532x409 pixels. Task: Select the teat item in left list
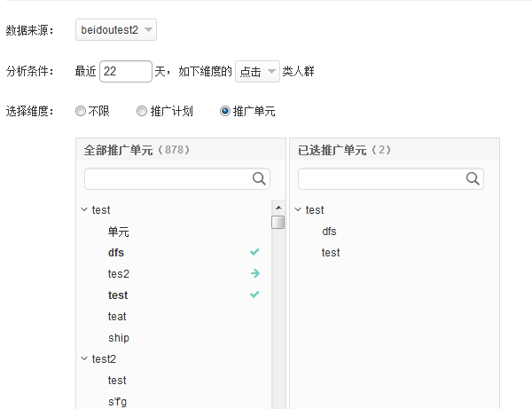(117, 317)
